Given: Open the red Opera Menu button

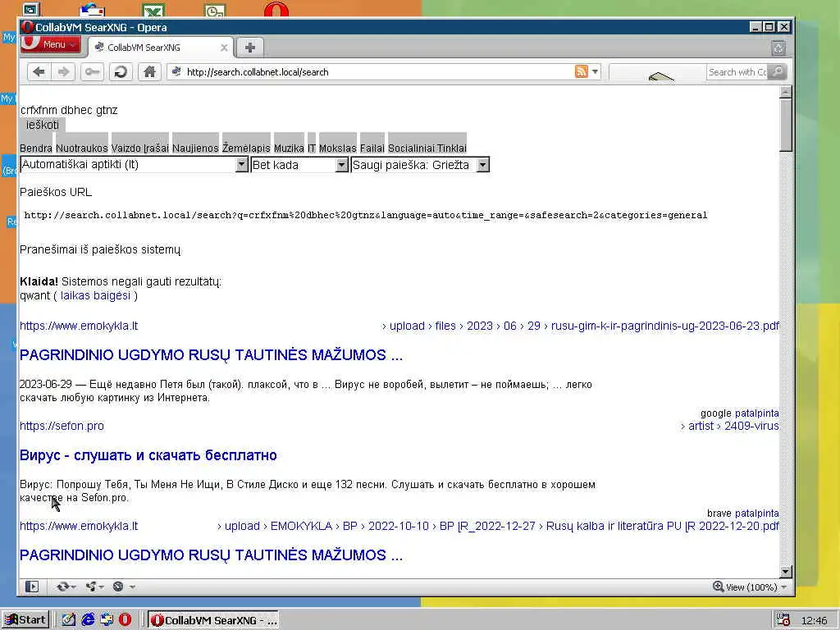Looking at the screenshot, I should click(51, 44).
